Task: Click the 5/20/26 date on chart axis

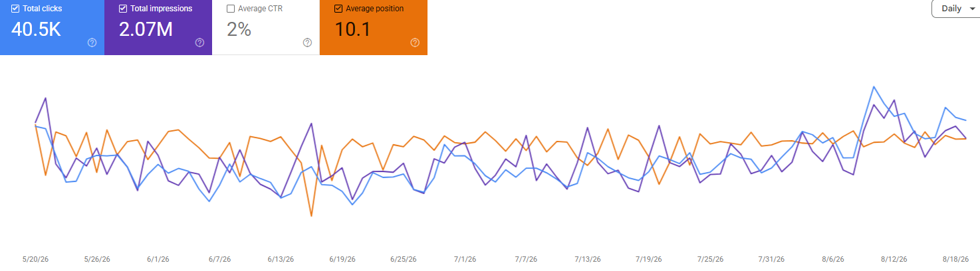Action: (35, 259)
